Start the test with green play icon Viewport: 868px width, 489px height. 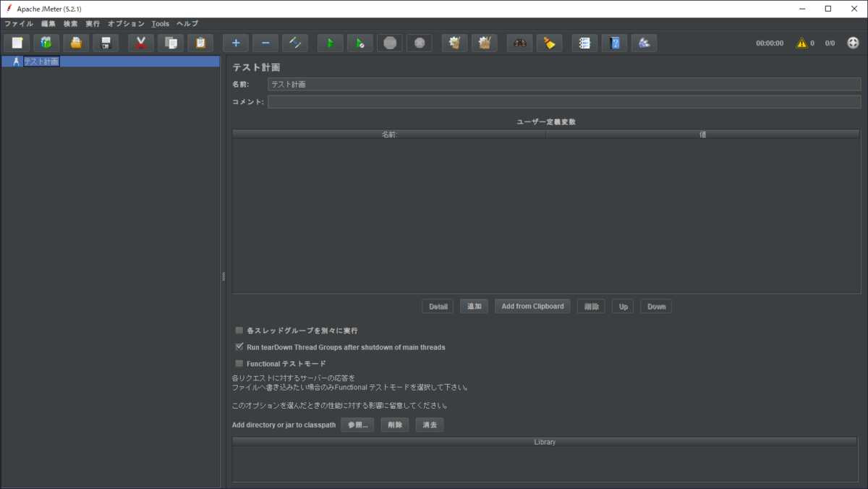tap(331, 43)
